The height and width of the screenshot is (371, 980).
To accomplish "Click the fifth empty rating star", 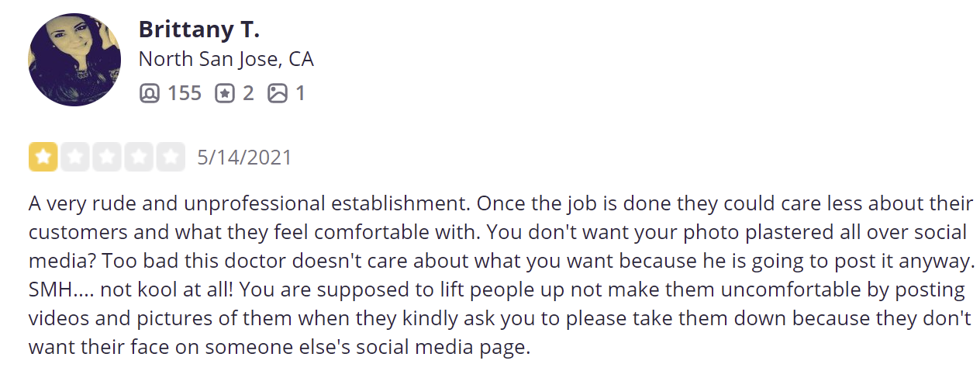I will (170, 157).
